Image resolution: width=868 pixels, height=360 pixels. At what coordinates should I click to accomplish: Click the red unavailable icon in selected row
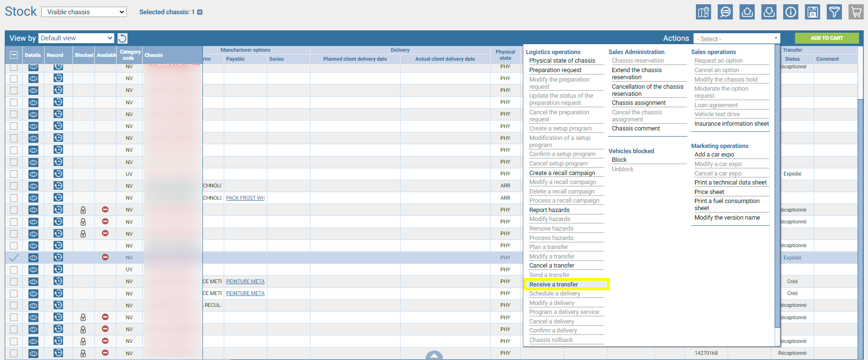pos(105,257)
